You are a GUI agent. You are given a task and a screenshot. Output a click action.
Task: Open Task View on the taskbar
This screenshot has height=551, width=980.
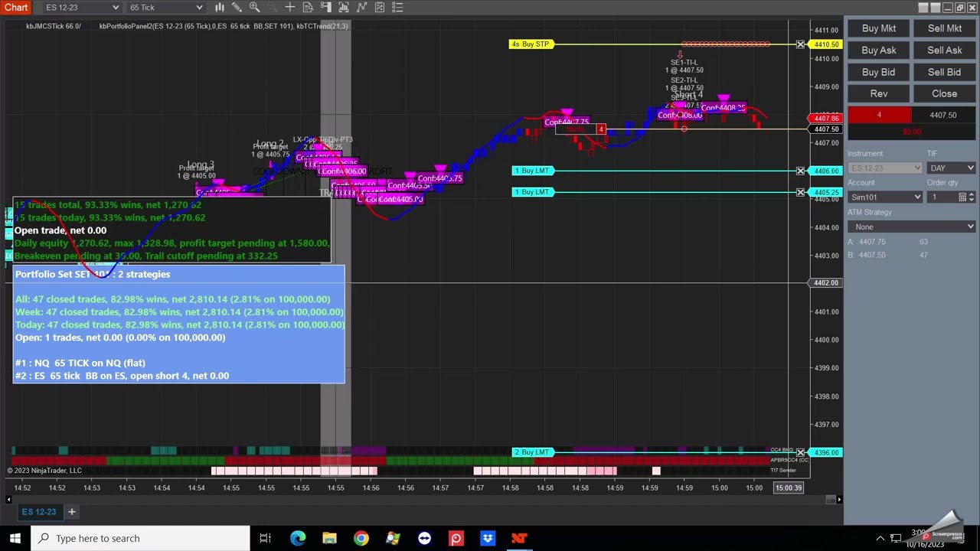265,538
